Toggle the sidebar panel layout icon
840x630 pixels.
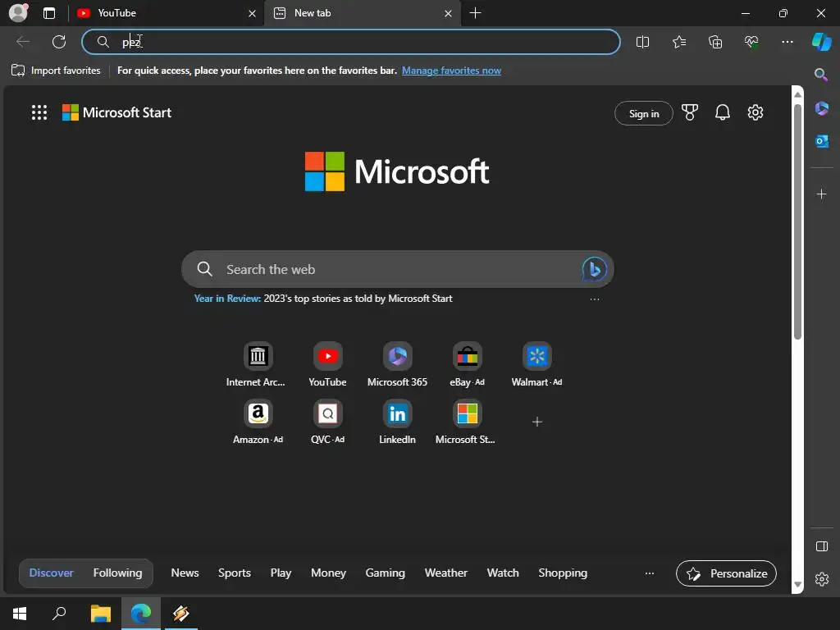821,546
